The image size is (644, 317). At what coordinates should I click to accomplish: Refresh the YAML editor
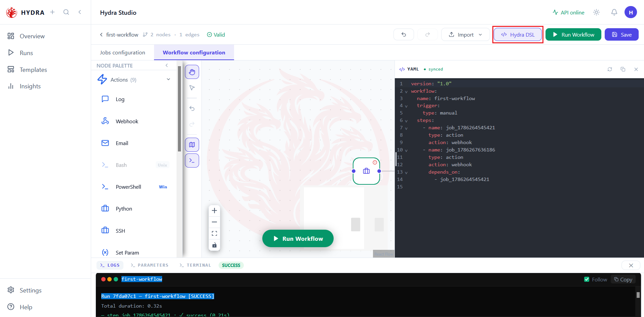click(x=610, y=69)
